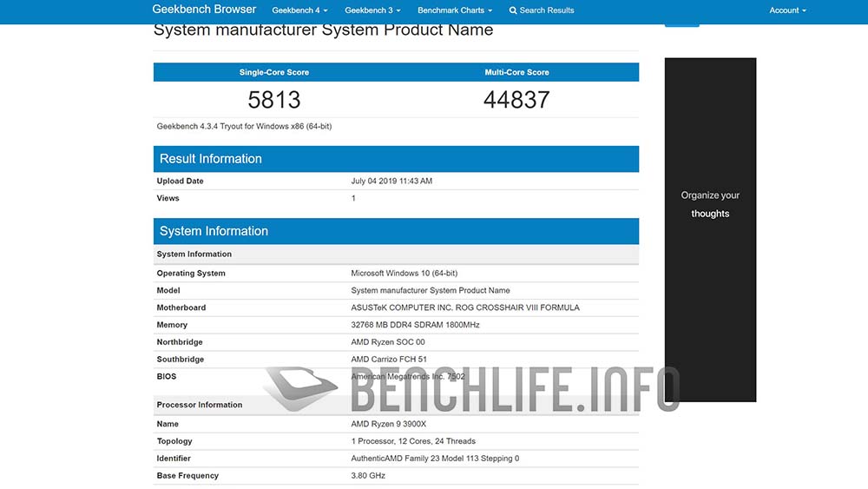
Task: Click the Base Frequency row label
Action: [187, 476]
